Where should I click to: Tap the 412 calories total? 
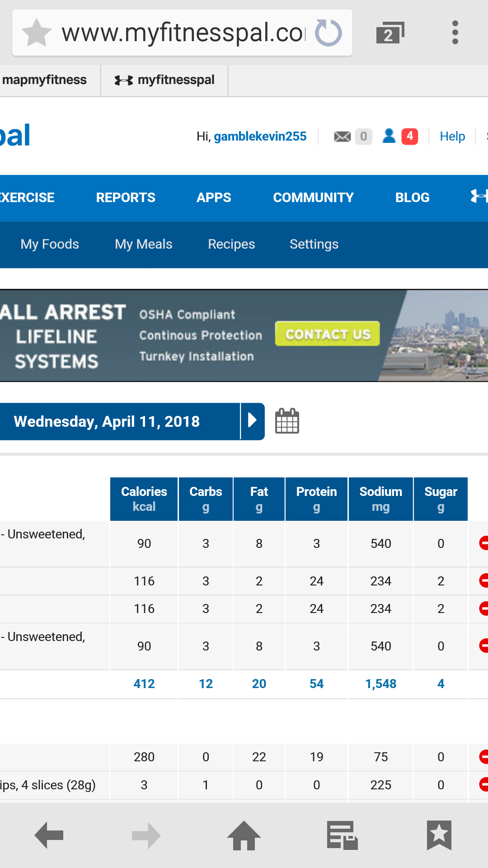coord(144,684)
